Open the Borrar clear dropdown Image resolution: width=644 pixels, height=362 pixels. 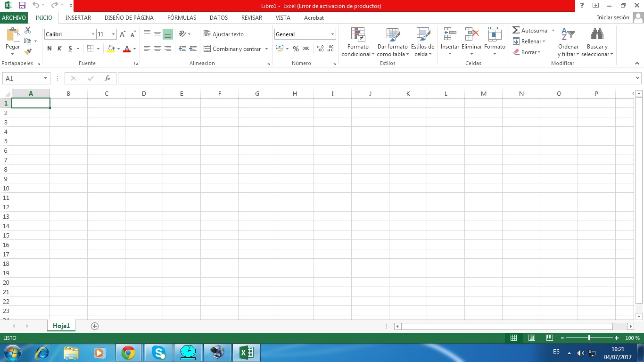527,52
